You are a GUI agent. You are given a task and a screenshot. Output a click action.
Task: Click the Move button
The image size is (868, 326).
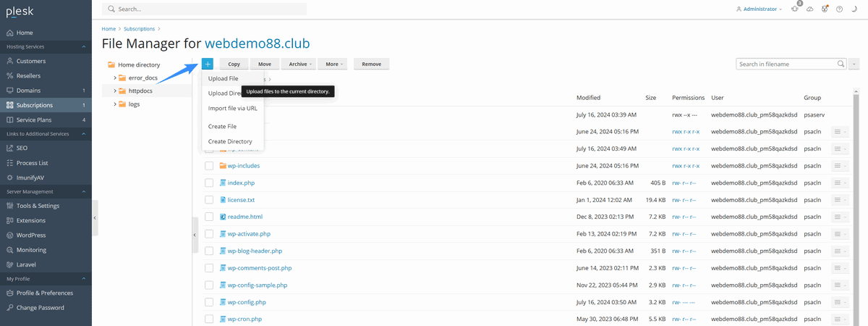pyautogui.click(x=265, y=64)
